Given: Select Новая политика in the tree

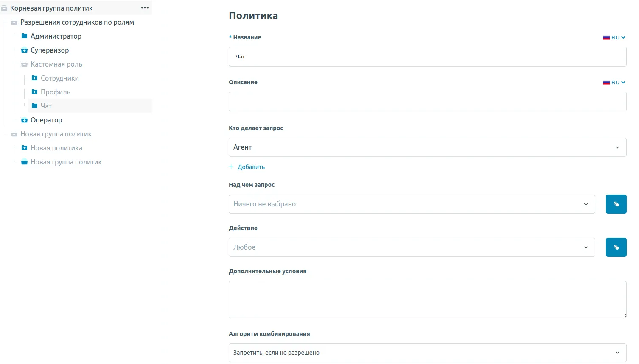Looking at the screenshot, I should tap(56, 148).
